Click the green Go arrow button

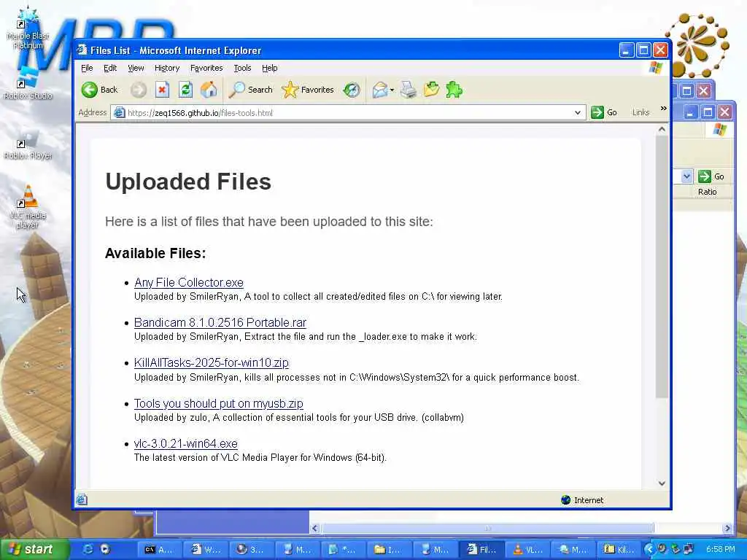(597, 112)
